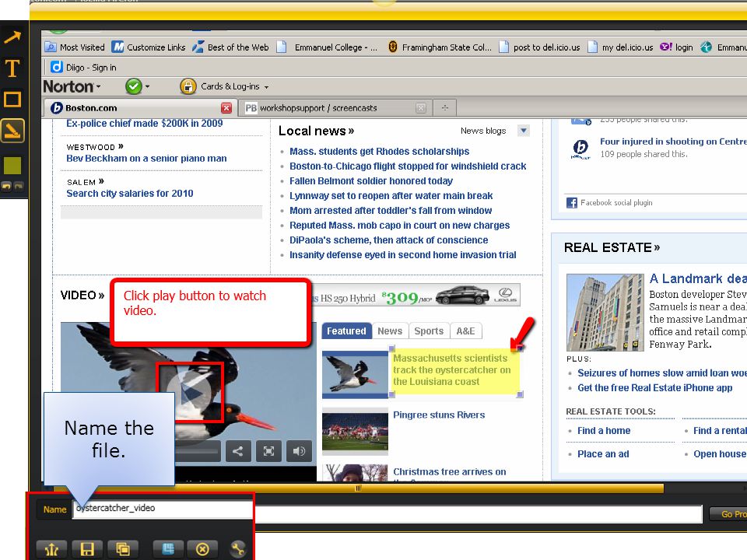Screen dimensions: 747x560
Task: Open the Most Visited bookmarks folder
Action: [75, 47]
